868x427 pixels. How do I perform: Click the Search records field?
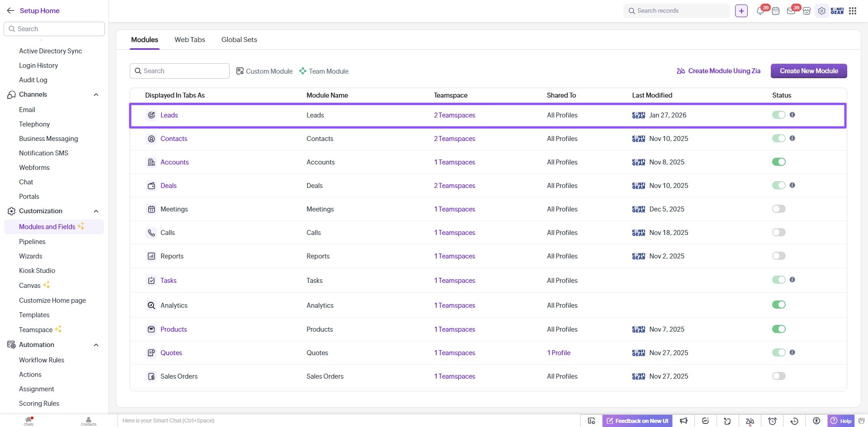point(676,10)
